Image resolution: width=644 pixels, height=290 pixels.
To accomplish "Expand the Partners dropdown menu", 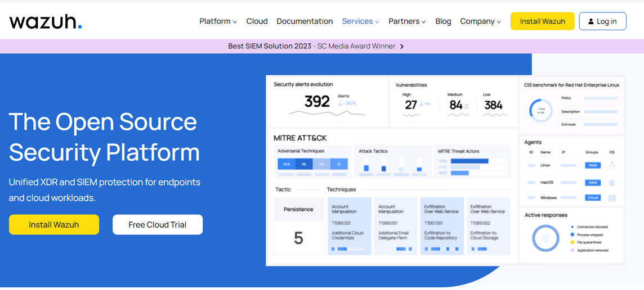I will pos(407,21).
